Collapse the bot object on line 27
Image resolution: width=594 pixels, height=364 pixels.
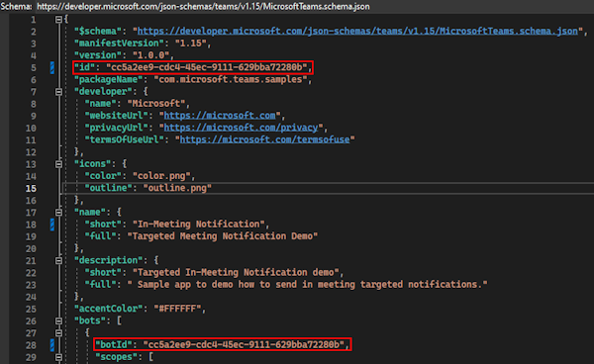(x=58, y=333)
